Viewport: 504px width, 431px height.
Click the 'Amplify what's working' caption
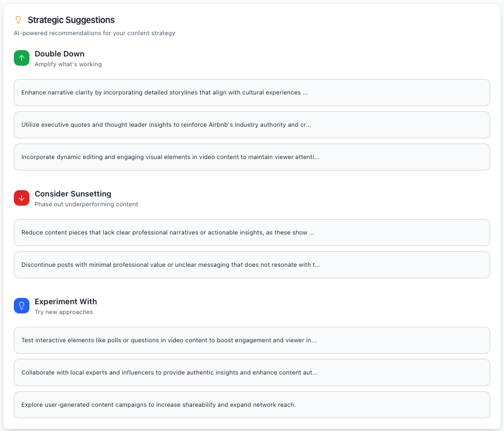(x=68, y=64)
